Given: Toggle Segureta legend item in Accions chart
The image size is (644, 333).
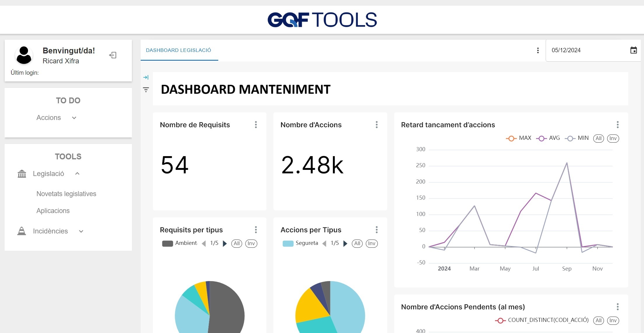Looking at the screenshot, I should coord(300,243).
